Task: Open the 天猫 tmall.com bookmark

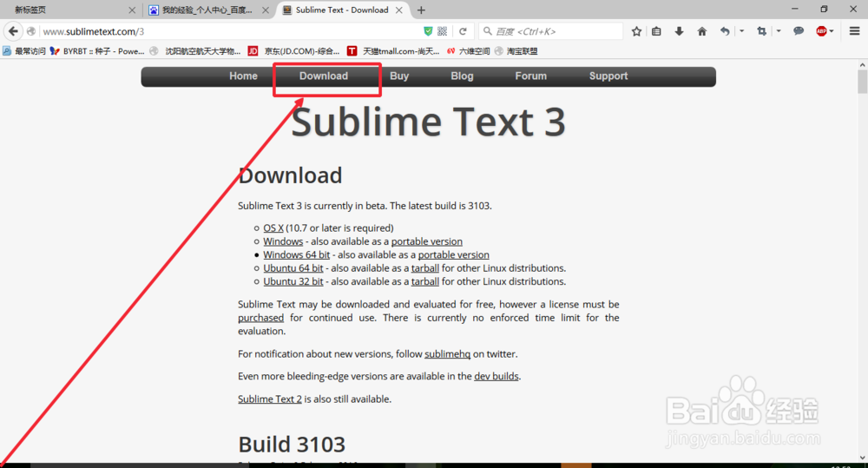Action: point(393,51)
